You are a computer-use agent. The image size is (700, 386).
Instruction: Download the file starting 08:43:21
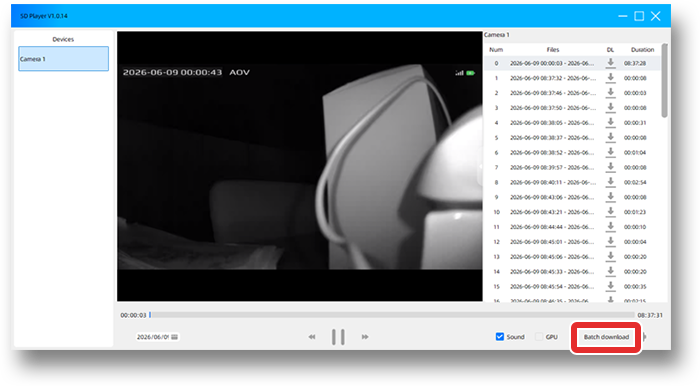(x=610, y=212)
